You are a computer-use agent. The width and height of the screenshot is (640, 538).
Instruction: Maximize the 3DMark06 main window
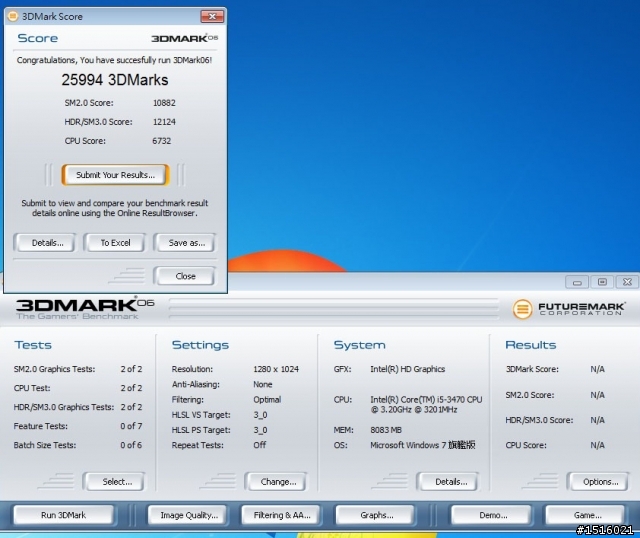pos(602,282)
